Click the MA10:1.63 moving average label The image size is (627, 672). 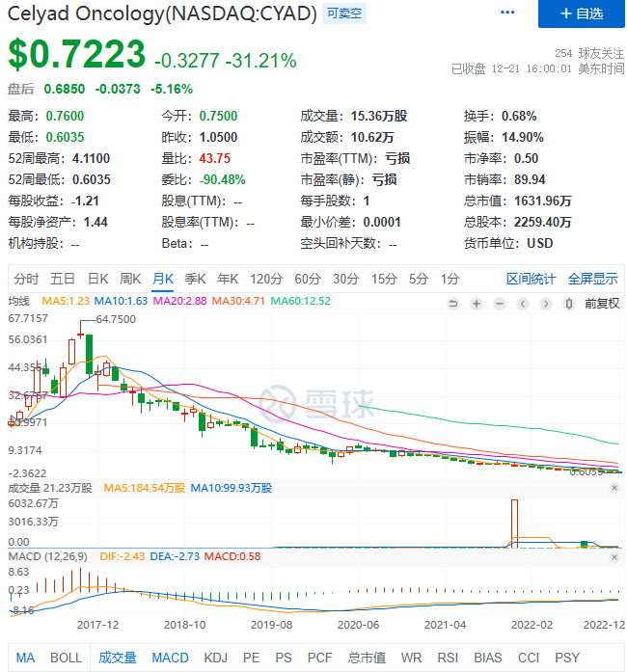(x=121, y=301)
